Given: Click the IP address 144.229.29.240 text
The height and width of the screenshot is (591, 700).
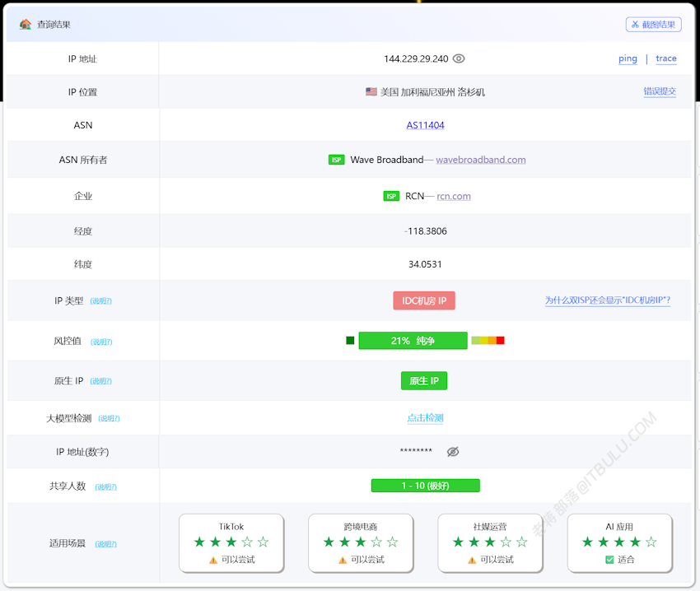Looking at the screenshot, I should coord(416,59).
